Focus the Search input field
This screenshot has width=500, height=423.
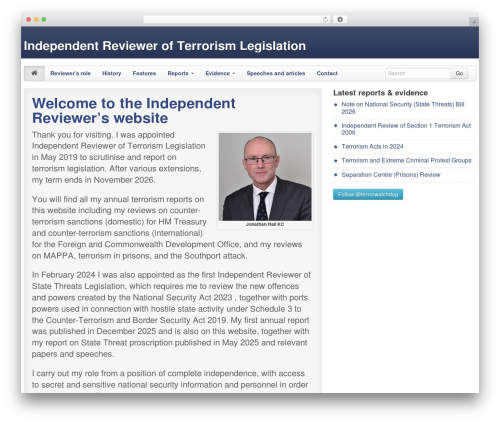point(418,73)
